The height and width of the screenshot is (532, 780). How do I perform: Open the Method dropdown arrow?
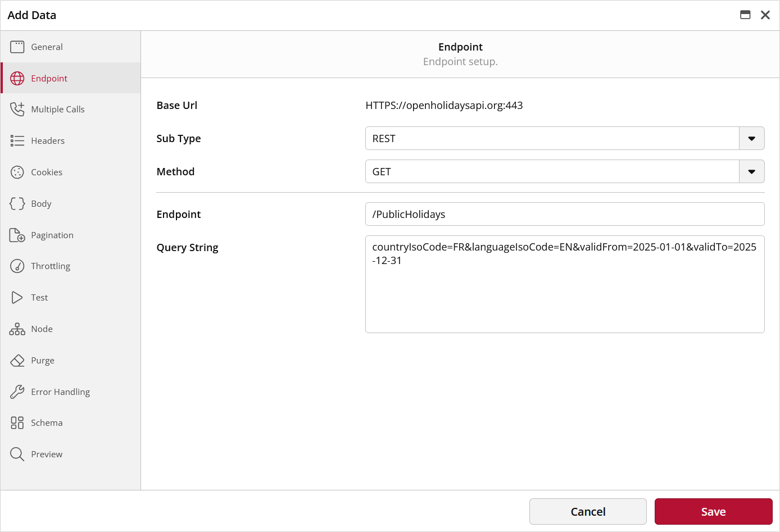coord(751,171)
